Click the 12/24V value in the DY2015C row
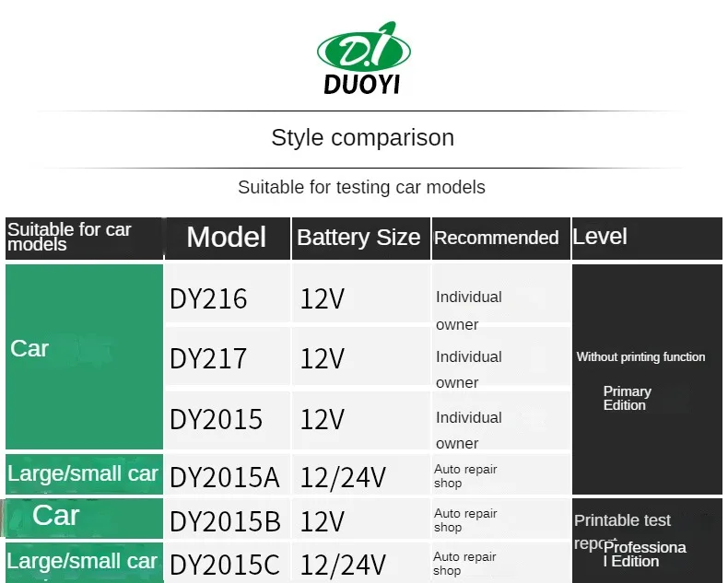728x583 pixels. pos(343,566)
